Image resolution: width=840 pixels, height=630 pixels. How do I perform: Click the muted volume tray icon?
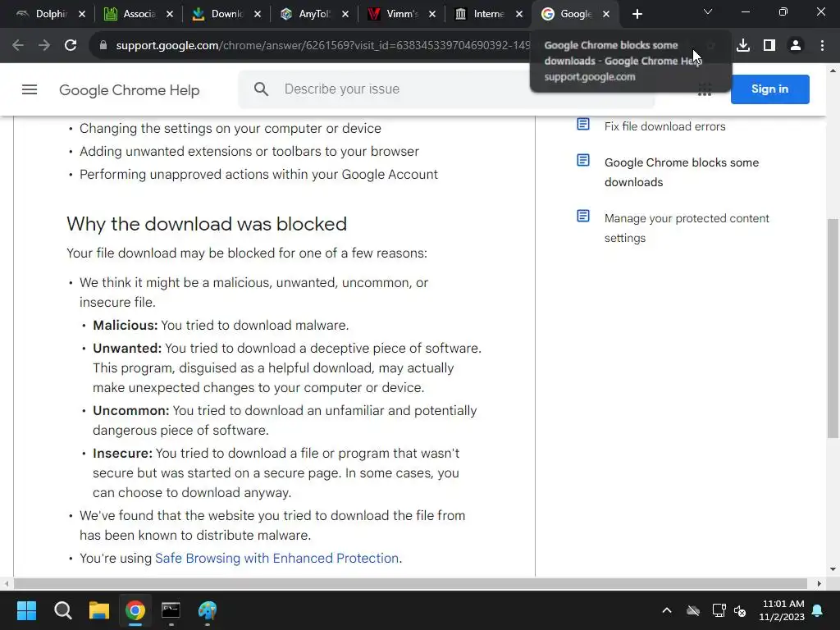tap(740, 610)
